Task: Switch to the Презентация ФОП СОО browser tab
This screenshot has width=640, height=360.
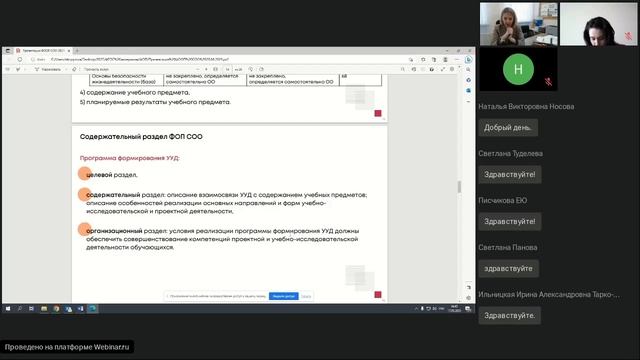Action: (42, 51)
